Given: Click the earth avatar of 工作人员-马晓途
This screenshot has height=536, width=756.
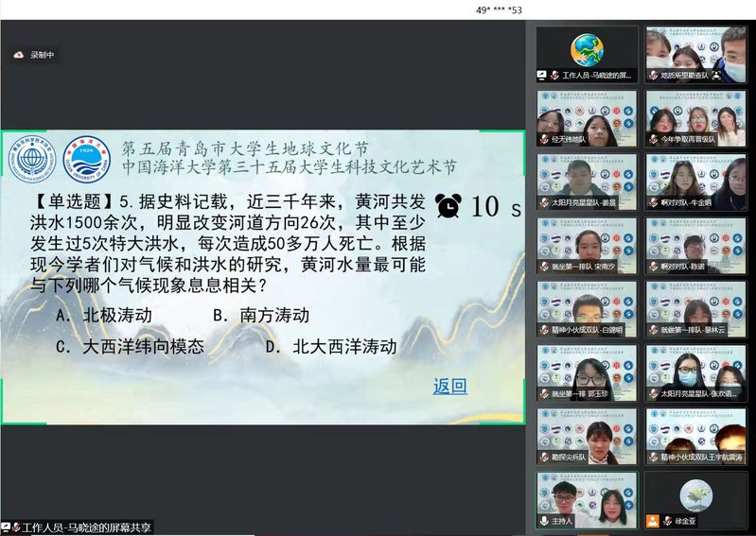Looking at the screenshot, I should (x=587, y=49).
